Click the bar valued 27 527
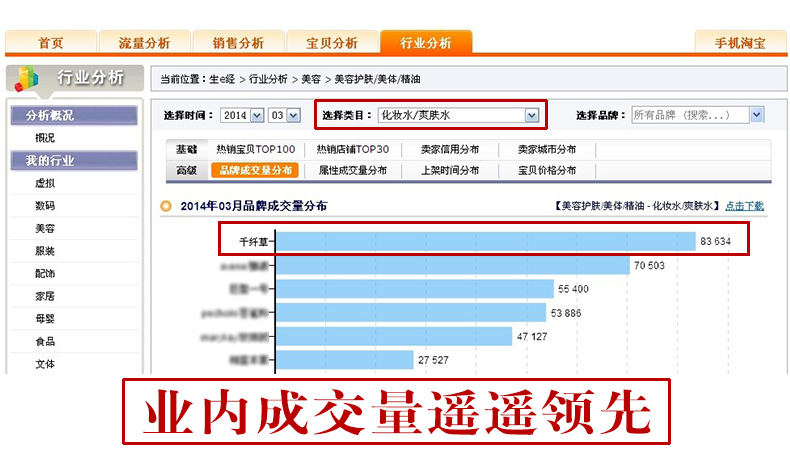 pyautogui.click(x=345, y=360)
